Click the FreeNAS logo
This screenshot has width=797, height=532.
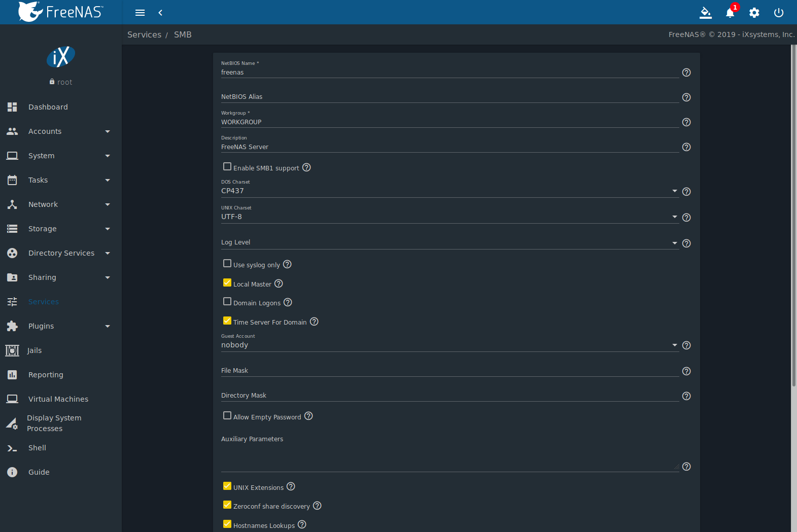tap(61, 12)
